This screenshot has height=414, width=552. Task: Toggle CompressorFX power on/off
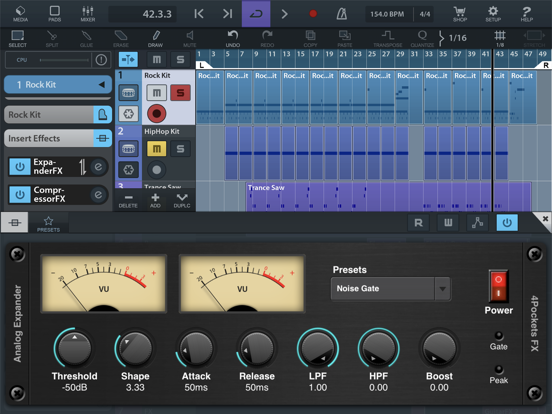click(x=20, y=195)
